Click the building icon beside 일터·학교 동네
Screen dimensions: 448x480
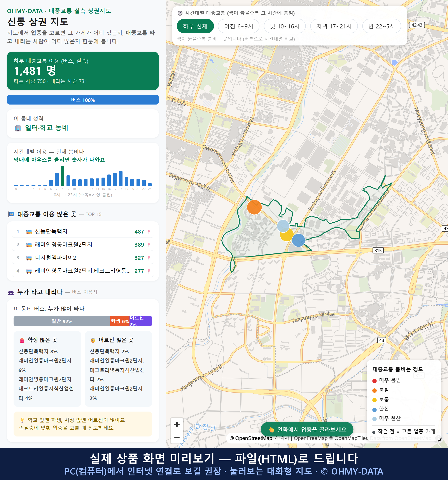(18, 128)
